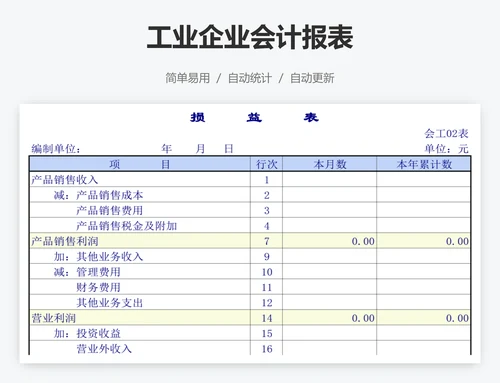Select the '减:管理费用' cell

pyautogui.click(x=140, y=272)
